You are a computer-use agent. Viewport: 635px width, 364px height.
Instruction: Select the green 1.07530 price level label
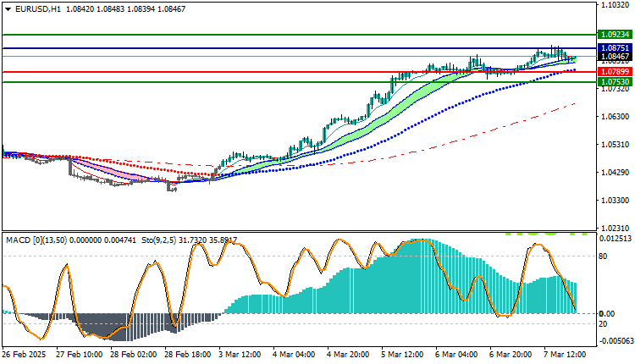(x=616, y=82)
